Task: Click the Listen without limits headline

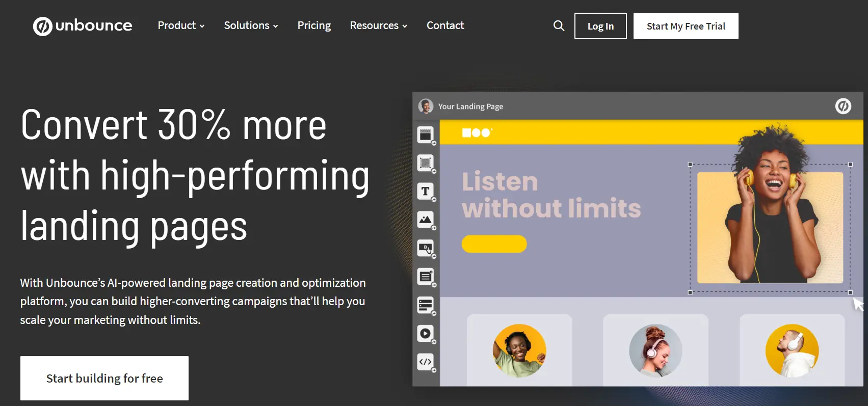Action: (x=551, y=195)
